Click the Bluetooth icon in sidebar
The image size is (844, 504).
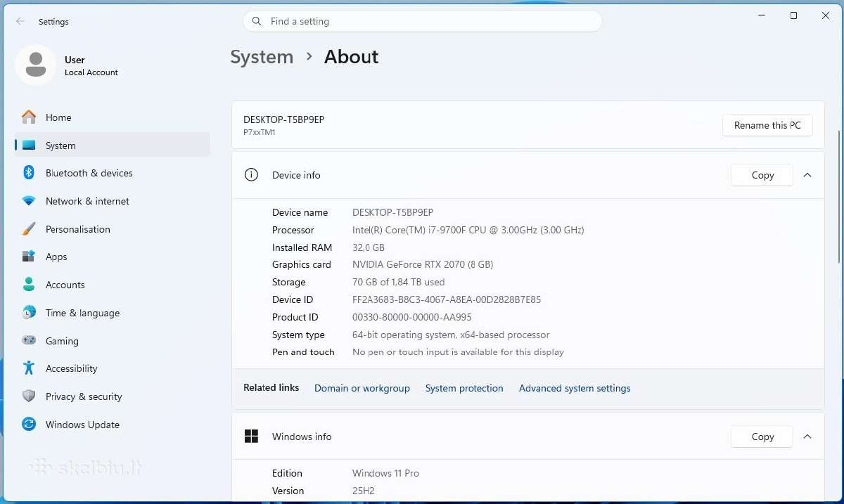point(29,173)
